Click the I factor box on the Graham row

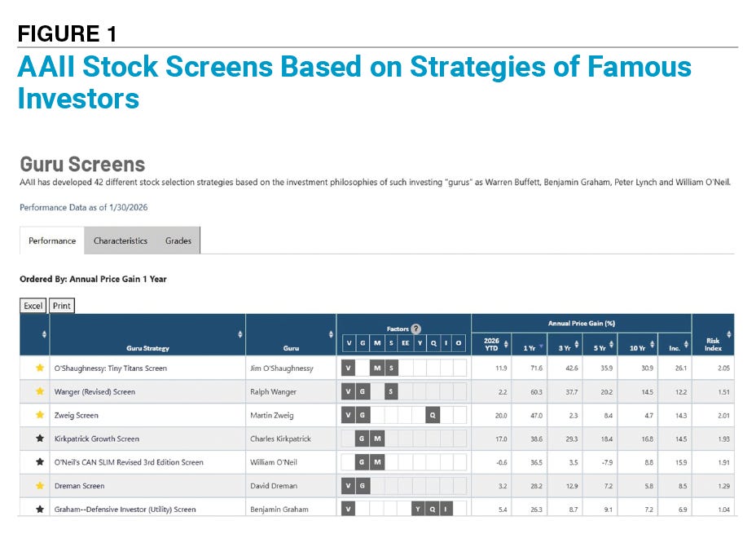point(446,509)
